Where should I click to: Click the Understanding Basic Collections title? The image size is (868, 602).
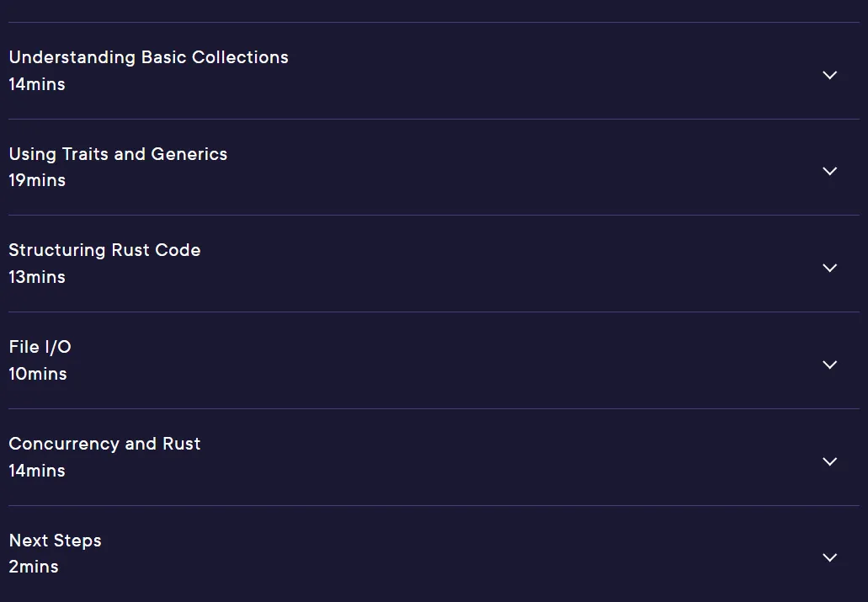[x=148, y=57]
